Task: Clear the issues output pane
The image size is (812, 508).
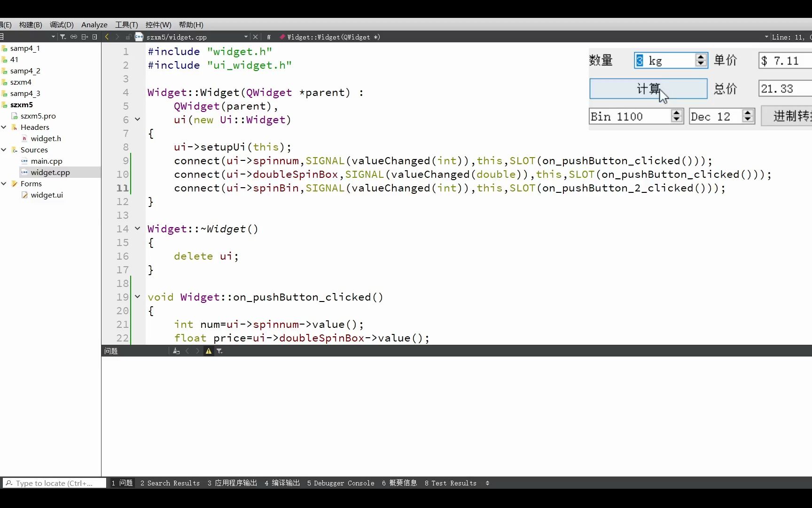Action: click(x=176, y=351)
